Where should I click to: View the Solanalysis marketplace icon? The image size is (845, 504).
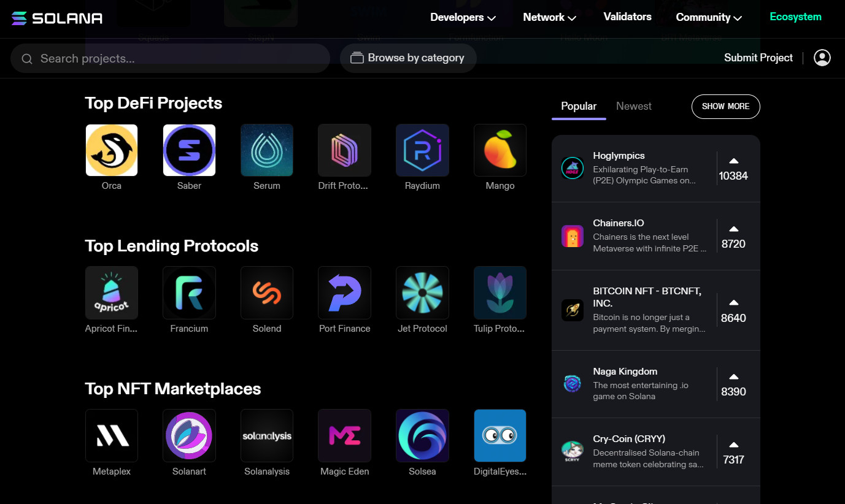[x=267, y=435]
